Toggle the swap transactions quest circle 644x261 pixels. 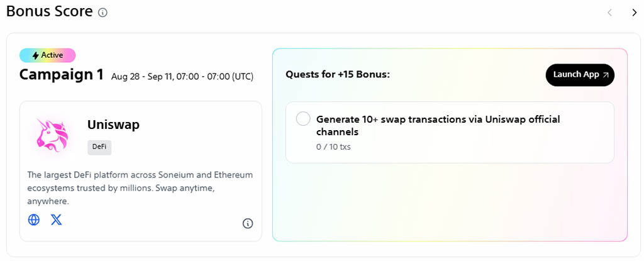(x=303, y=119)
